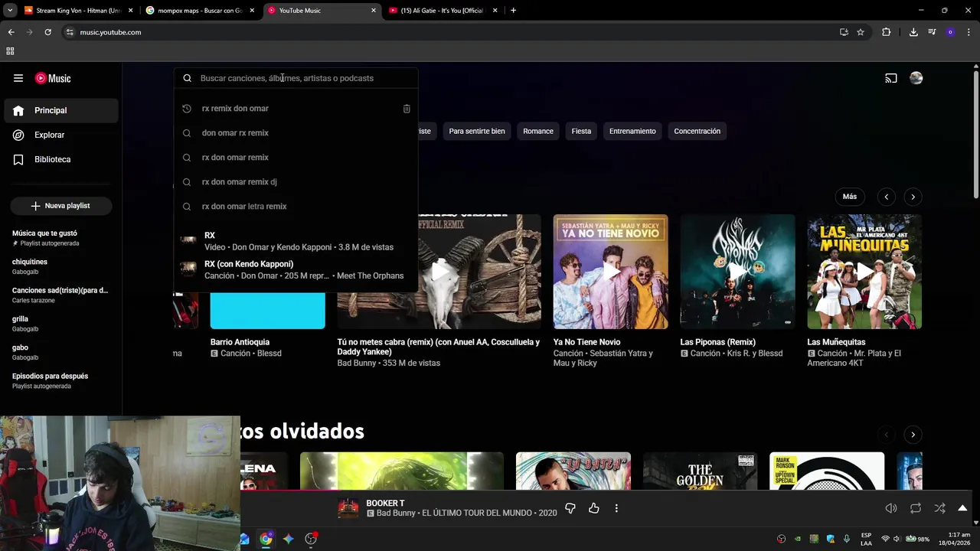
Task: Click the player volume icon
Action: click(891, 508)
